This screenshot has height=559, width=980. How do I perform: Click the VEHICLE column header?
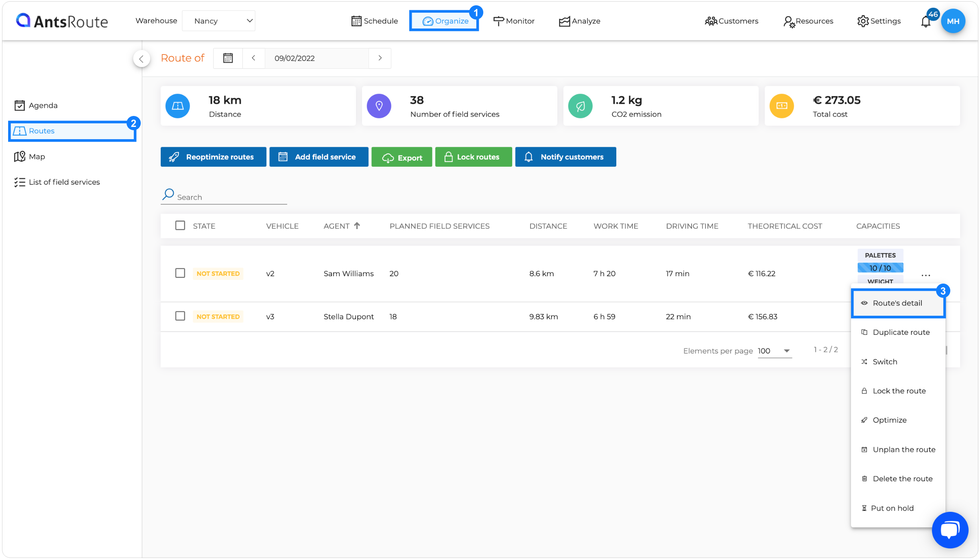click(x=282, y=226)
